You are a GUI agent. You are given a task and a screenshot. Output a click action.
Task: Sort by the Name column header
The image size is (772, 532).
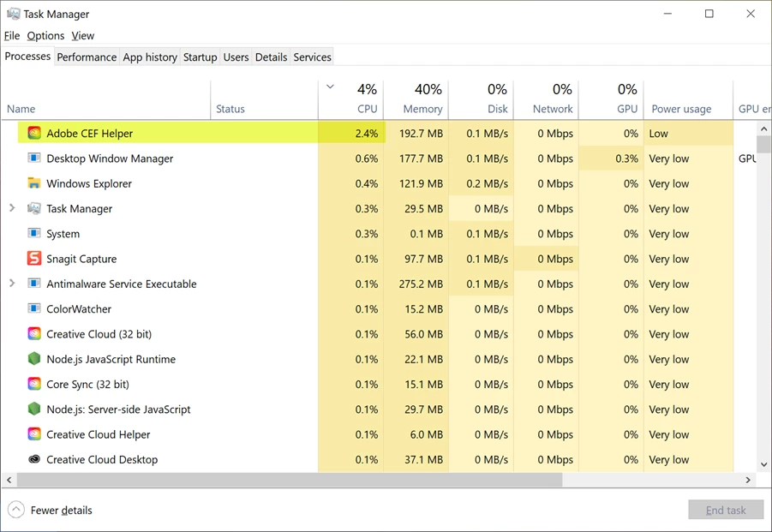106,100
